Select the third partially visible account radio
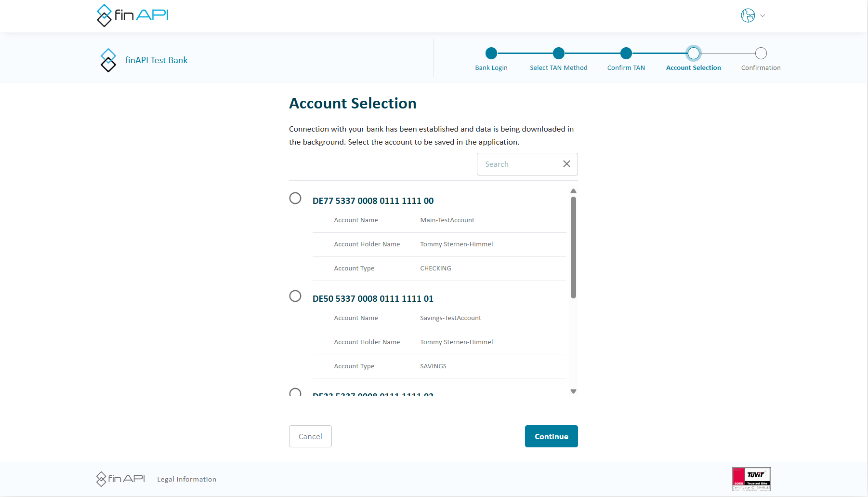The width and height of the screenshot is (868, 497). [x=295, y=392]
